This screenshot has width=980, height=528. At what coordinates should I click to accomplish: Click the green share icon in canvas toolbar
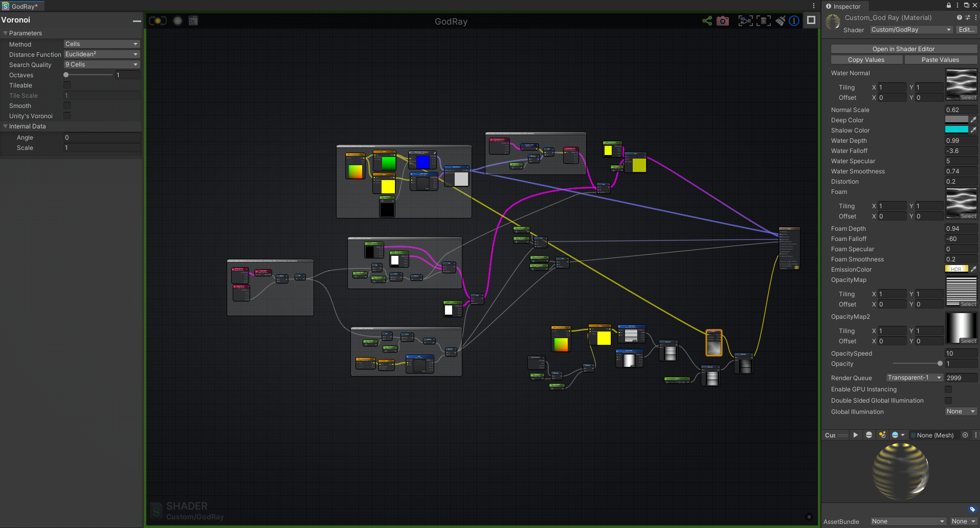click(707, 21)
